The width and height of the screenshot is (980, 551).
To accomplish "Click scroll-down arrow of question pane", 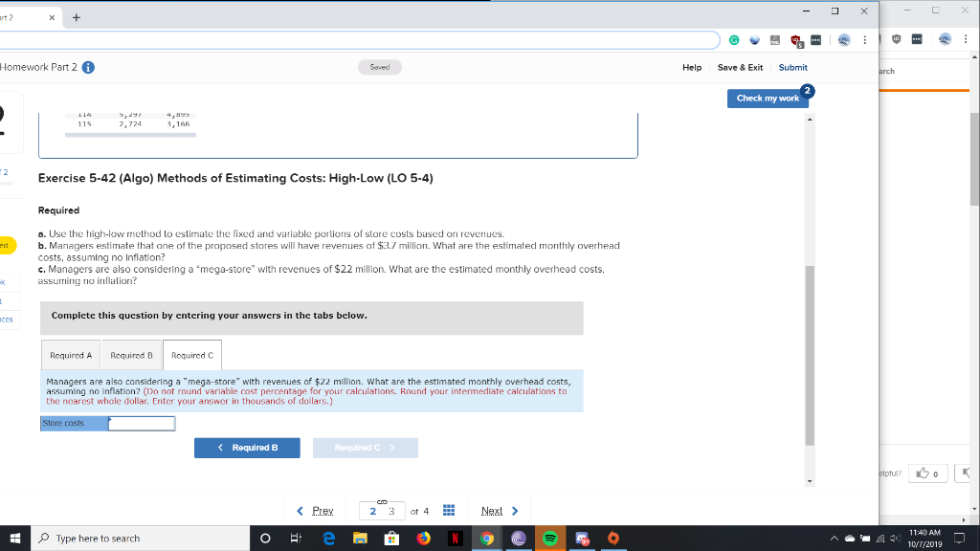I will click(810, 481).
